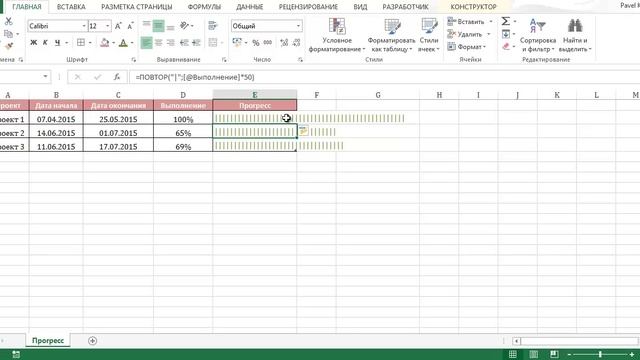Apply the fill color bucket
This screenshot has height=360, width=640.
click(x=105, y=42)
